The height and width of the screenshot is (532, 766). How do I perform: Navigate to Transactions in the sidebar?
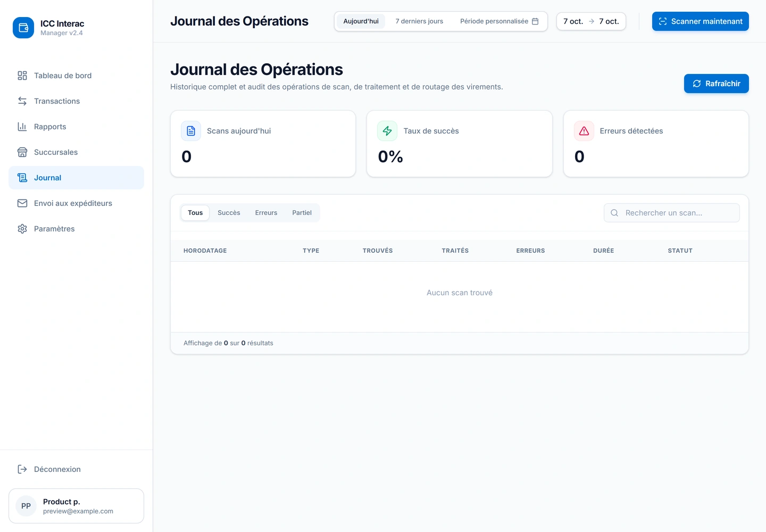coord(76,101)
